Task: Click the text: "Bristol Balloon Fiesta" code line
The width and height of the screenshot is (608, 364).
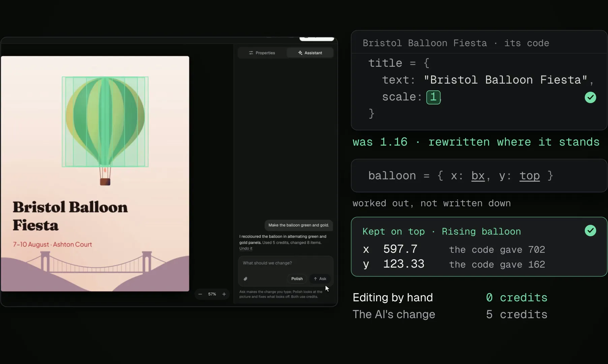Action: [488, 80]
